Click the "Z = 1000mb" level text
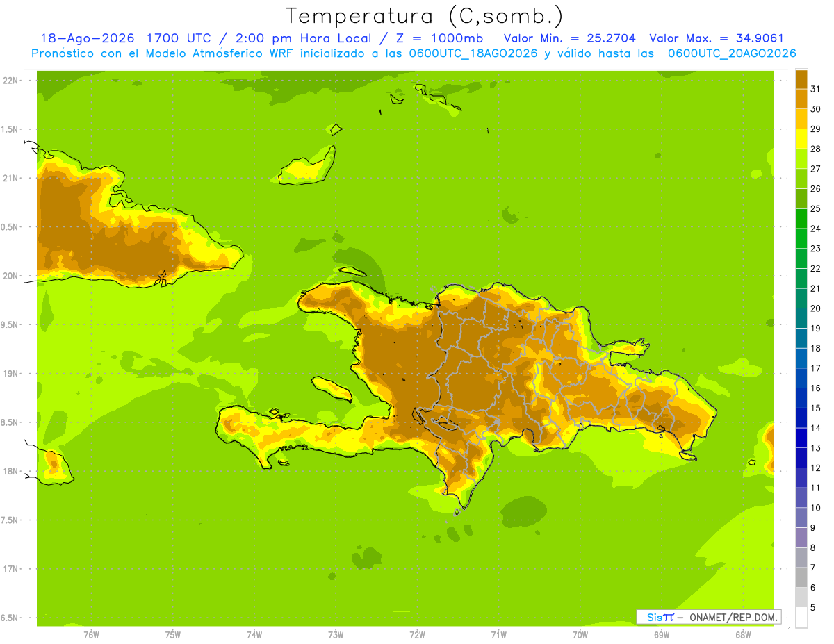This screenshot has height=644, width=834. click(x=441, y=39)
